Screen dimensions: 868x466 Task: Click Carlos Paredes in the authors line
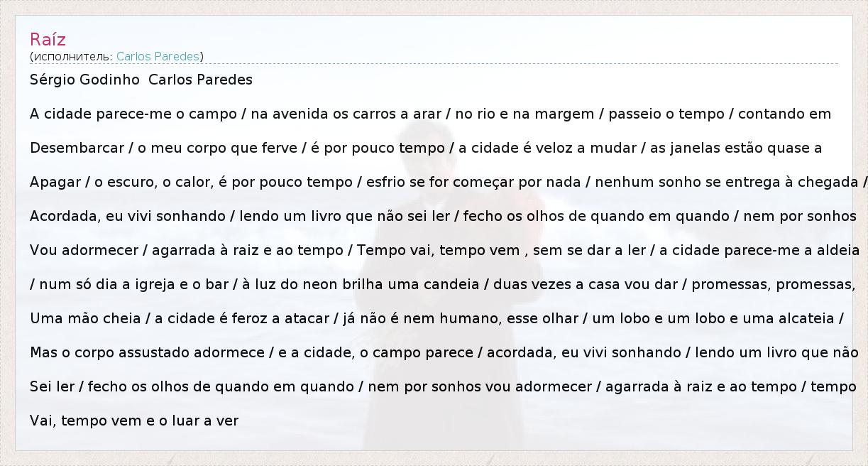(x=201, y=80)
